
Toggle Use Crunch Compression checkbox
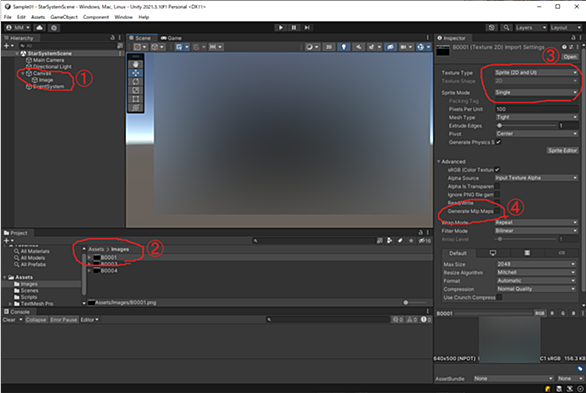tap(499, 297)
